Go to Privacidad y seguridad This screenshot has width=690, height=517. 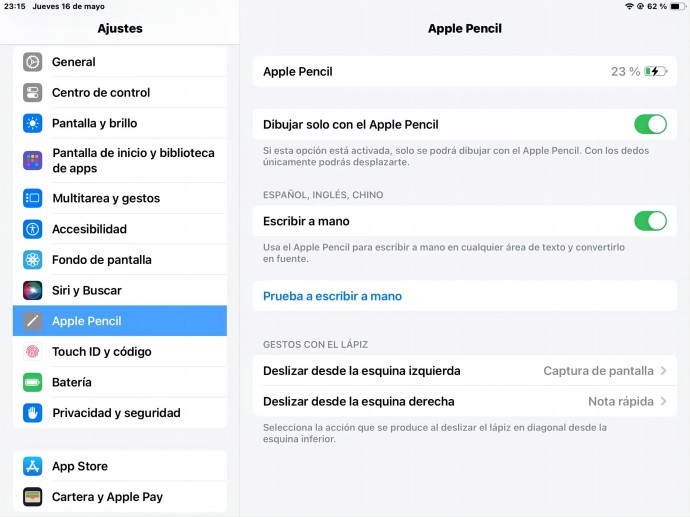point(120,413)
